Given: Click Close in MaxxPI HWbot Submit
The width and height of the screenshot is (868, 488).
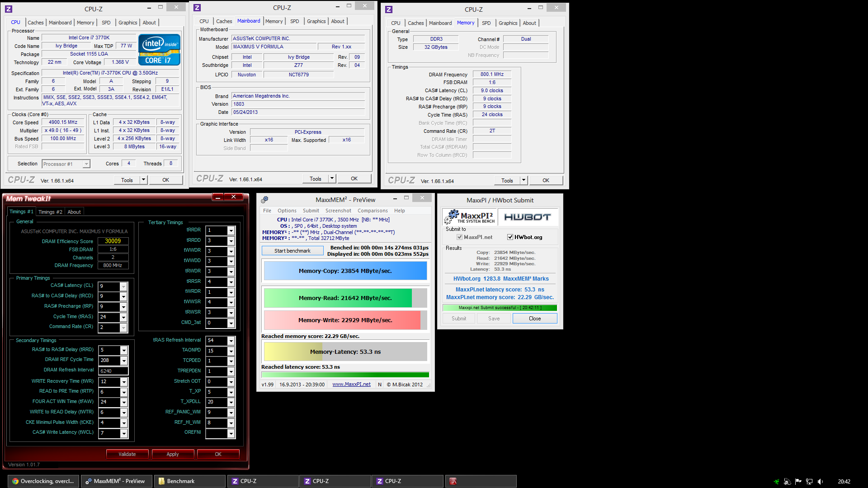Looking at the screenshot, I should click(535, 319).
